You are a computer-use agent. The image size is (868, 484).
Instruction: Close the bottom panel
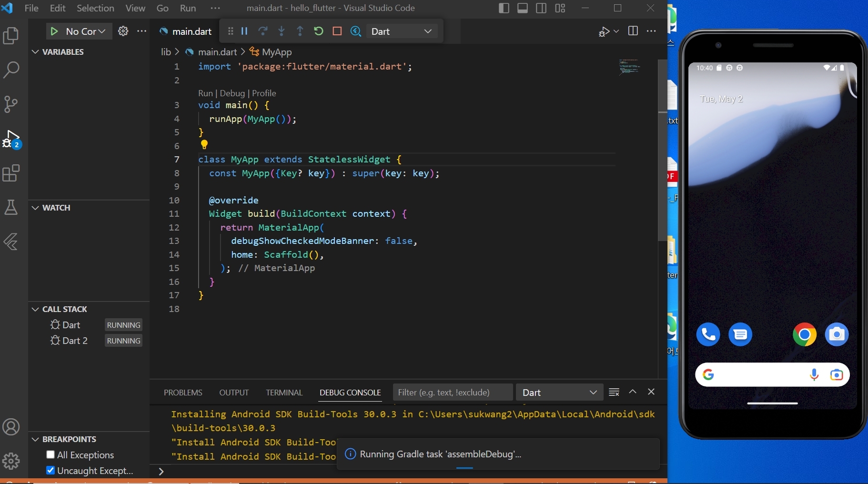[x=651, y=392]
